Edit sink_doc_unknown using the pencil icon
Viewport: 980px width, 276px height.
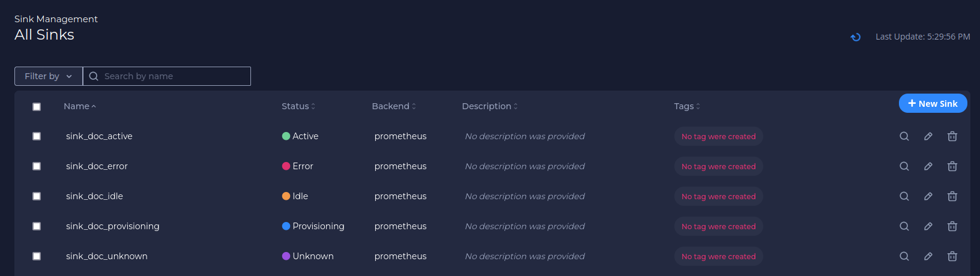coord(928,256)
